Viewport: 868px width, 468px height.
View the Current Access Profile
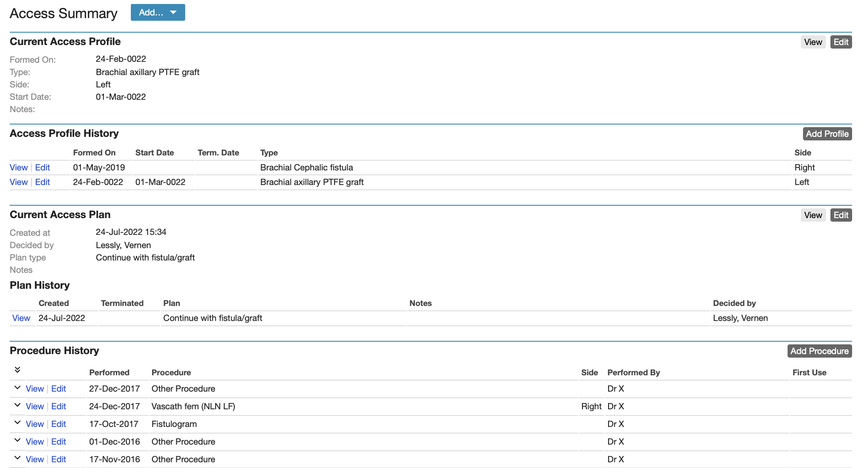[x=813, y=42]
